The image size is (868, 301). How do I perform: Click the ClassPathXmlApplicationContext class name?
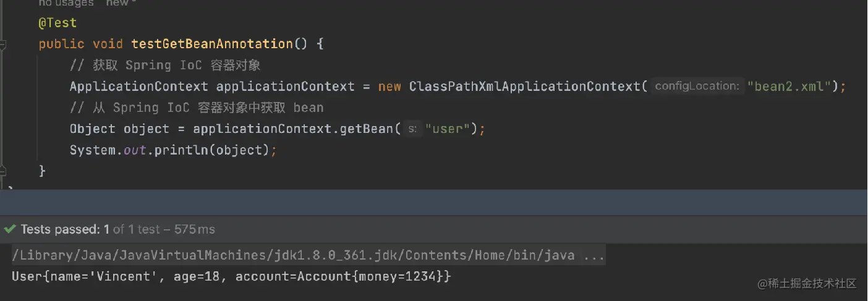[525, 87]
